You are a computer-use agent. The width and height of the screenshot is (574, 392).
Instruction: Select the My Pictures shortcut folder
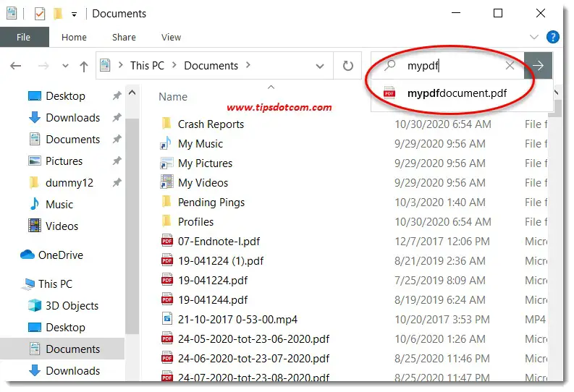[x=205, y=163]
